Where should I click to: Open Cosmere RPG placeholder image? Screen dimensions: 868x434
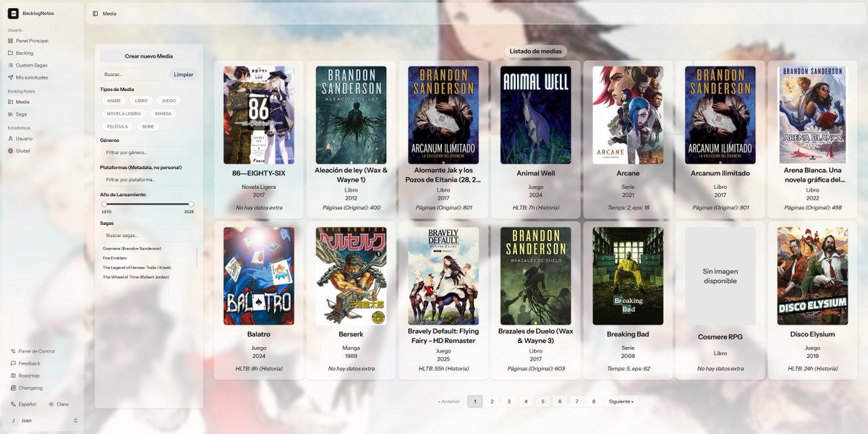720,276
